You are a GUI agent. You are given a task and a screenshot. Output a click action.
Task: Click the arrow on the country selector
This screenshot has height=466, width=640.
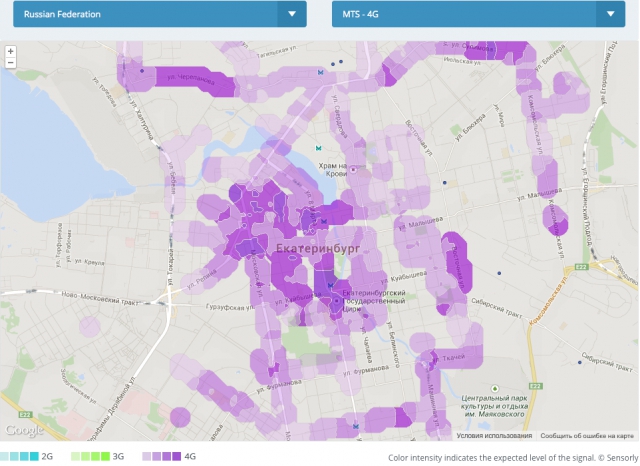(x=292, y=14)
